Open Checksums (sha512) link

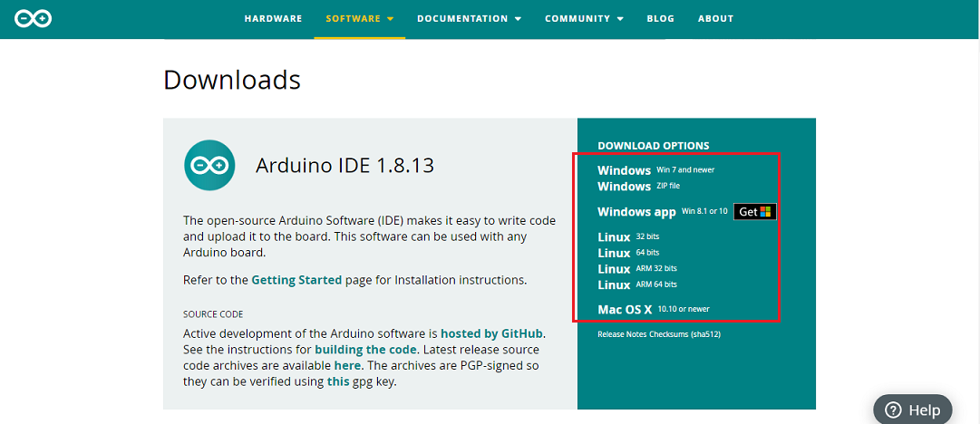(685, 334)
